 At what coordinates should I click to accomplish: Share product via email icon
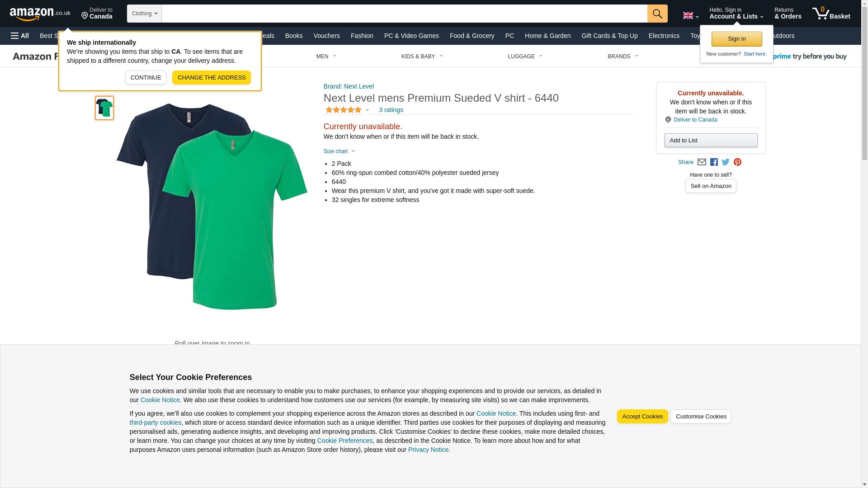(x=702, y=162)
